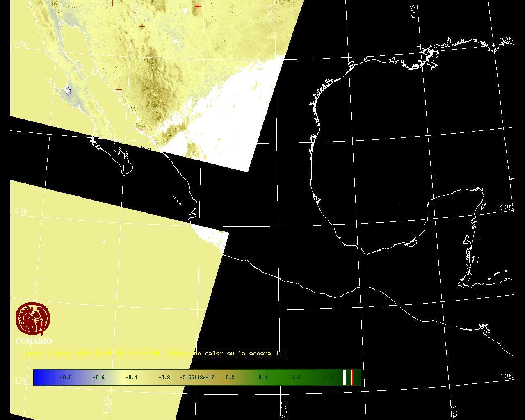Viewport: 525px width, 420px height.
Task: Select the 20N latitude label on left side
Action: pyautogui.click(x=21, y=211)
